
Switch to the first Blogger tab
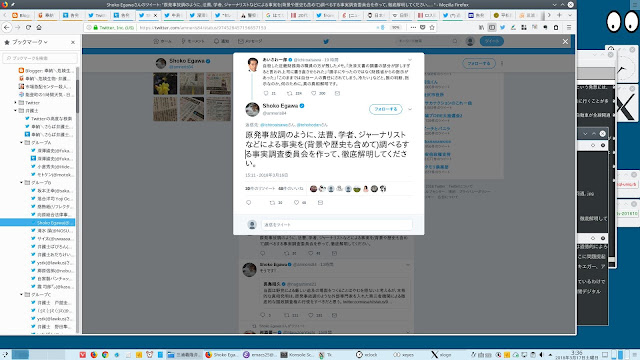(22, 15)
